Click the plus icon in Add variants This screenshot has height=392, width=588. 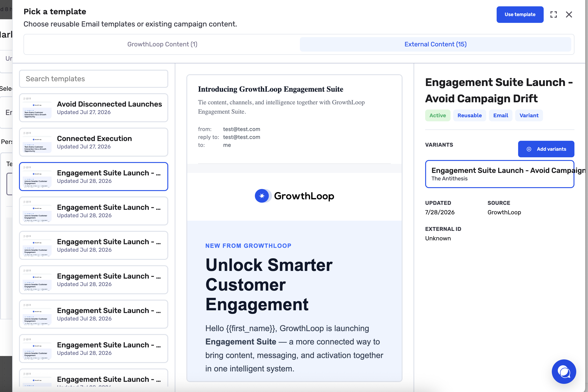(x=529, y=149)
